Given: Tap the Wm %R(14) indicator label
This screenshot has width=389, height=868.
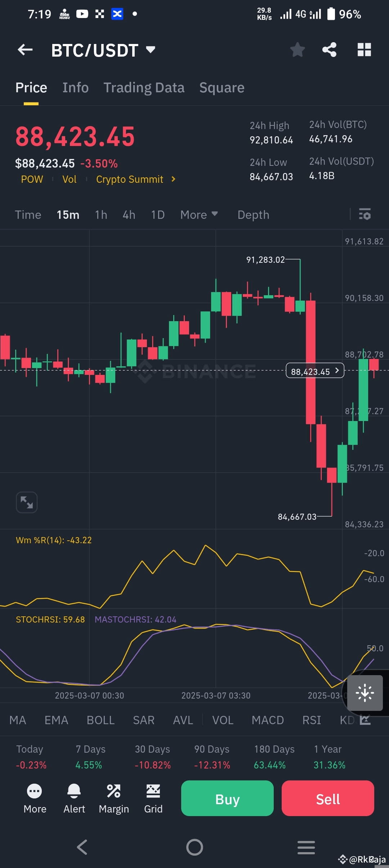Looking at the screenshot, I should pyautogui.click(x=54, y=540).
